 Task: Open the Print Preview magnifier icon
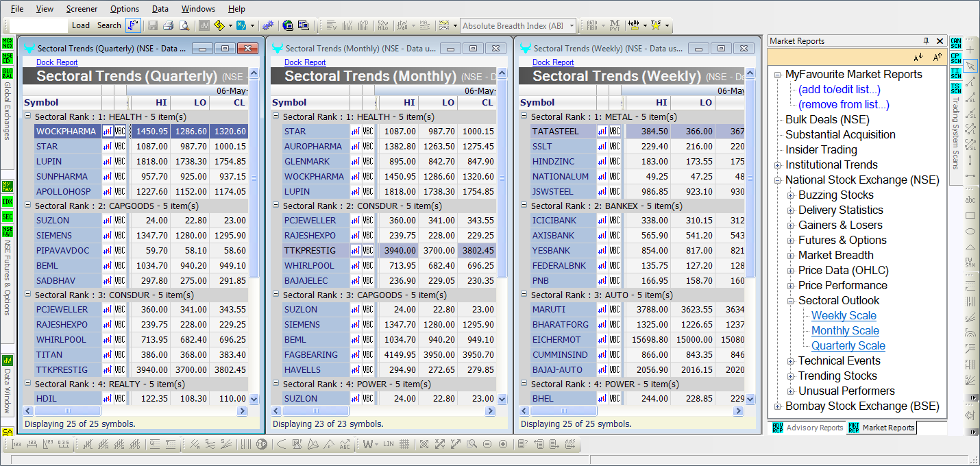184,25
